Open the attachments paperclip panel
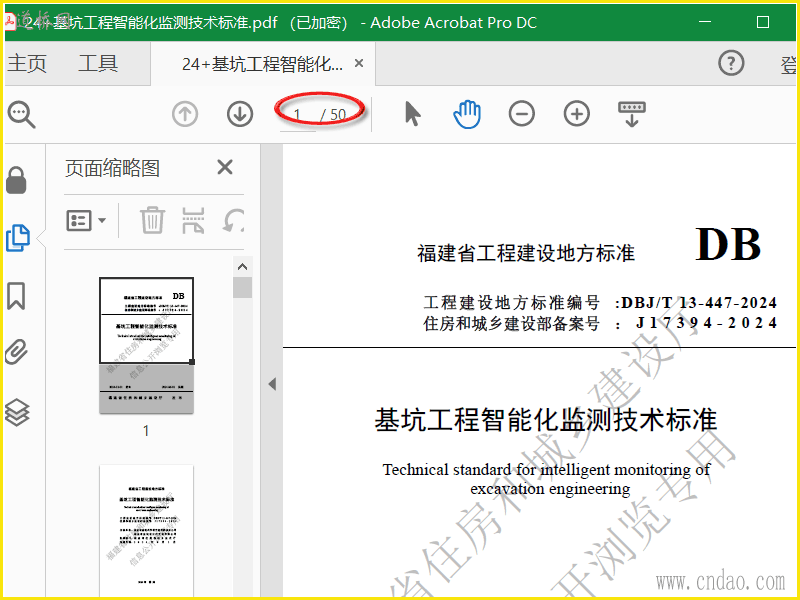 click(16, 352)
